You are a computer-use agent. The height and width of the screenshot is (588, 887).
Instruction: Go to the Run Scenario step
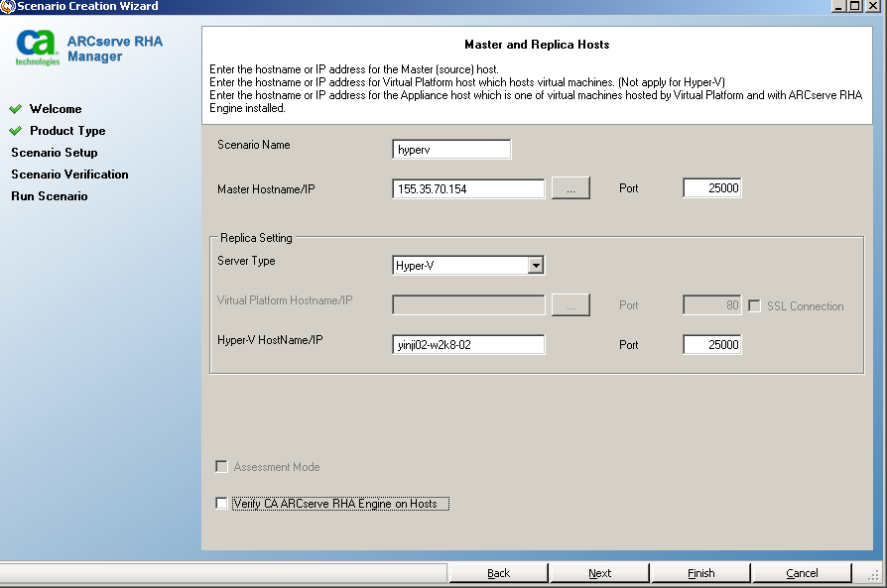[x=50, y=196]
